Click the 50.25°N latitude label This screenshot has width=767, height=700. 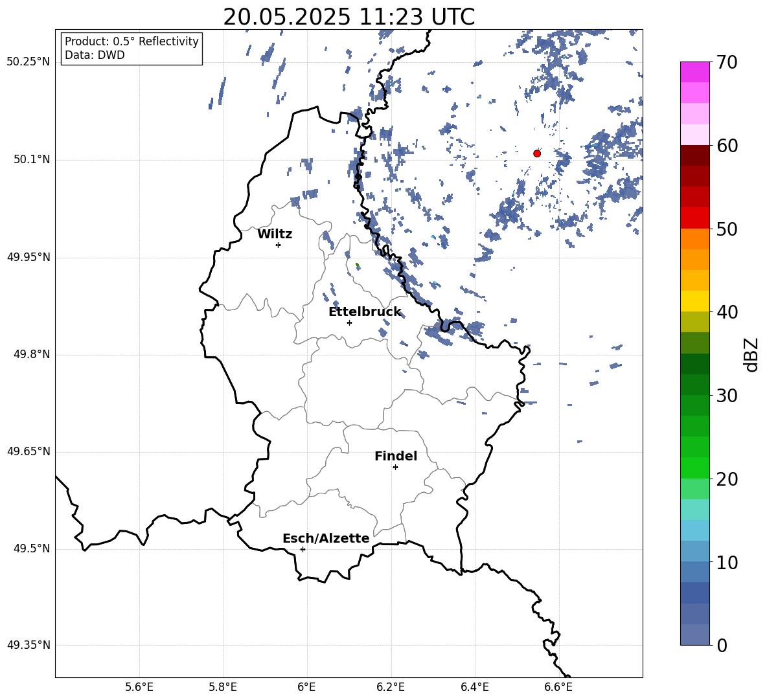click(x=29, y=62)
